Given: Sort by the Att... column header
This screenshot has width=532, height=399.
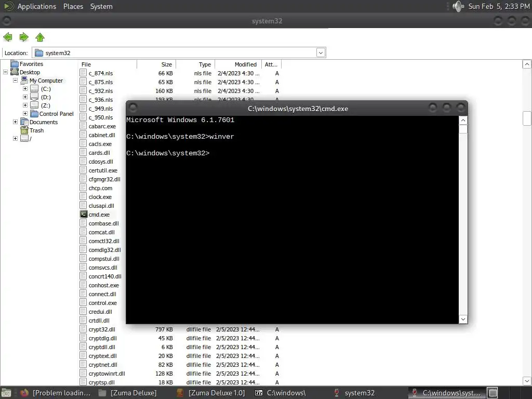Looking at the screenshot, I should pyautogui.click(x=271, y=64).
